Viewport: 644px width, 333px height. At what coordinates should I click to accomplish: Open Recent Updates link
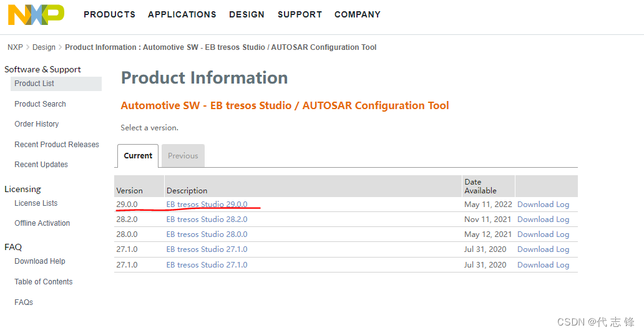(x=41, y=165)
